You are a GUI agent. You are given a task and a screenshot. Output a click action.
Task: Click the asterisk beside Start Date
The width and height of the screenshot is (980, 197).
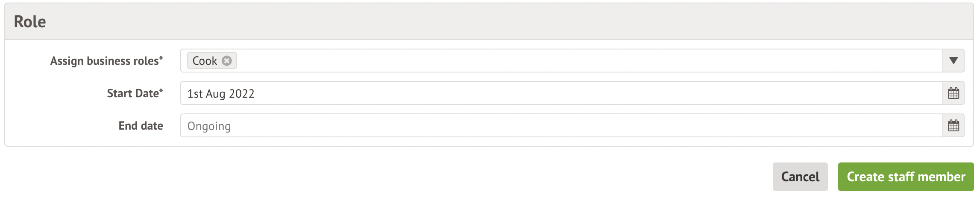[x=161, y=91]
